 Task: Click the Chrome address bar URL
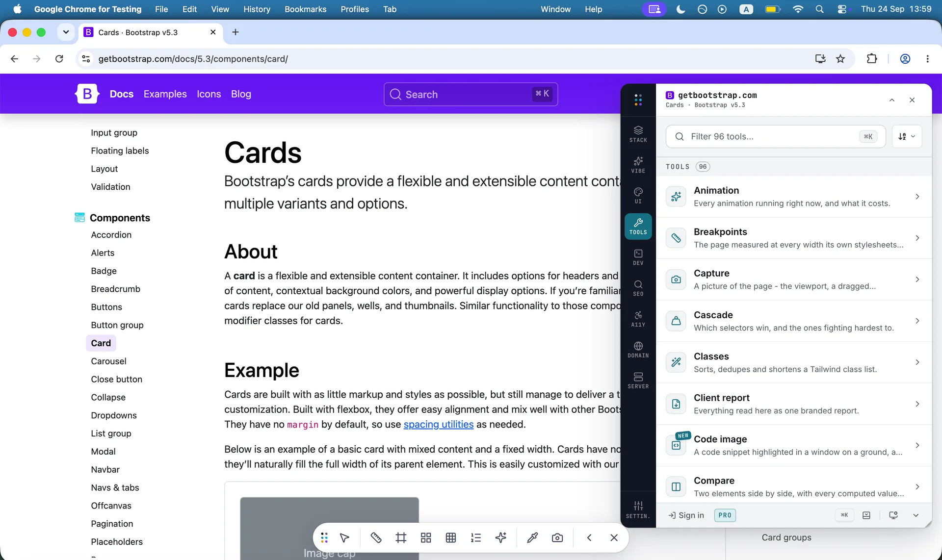coord(193,59)
